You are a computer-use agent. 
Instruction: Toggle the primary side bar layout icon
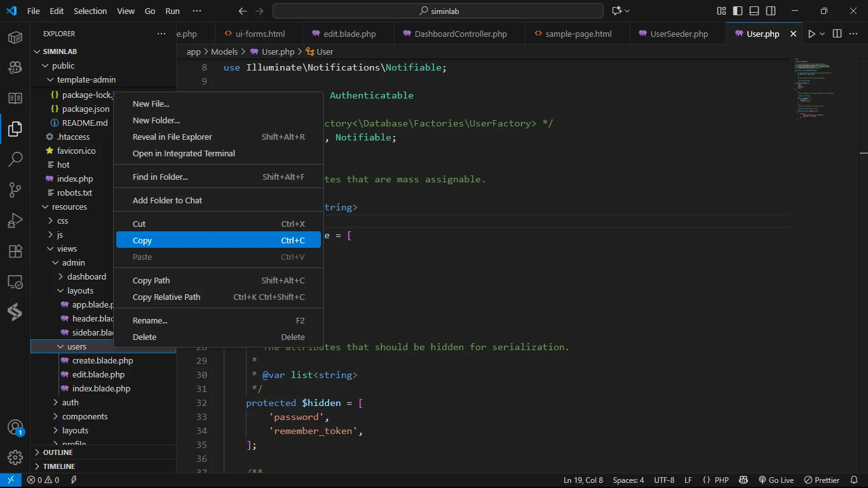[737, 11]
